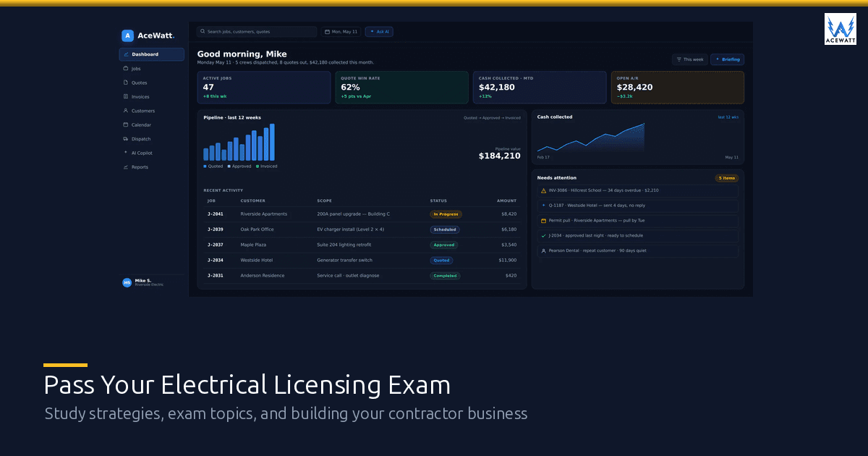Screen dimensions: 868x456
Task: Click the Mon, May 11 date button
Action: [x=341, y=32]
